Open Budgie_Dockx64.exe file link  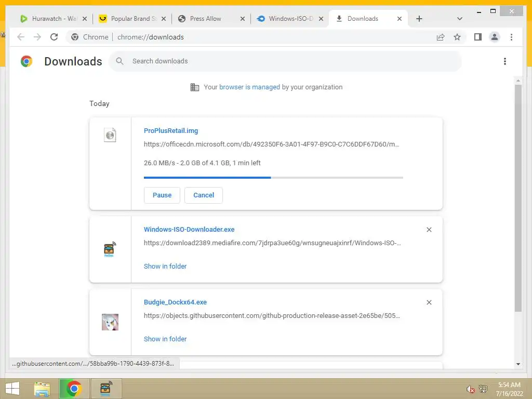(x=175, y=302)
